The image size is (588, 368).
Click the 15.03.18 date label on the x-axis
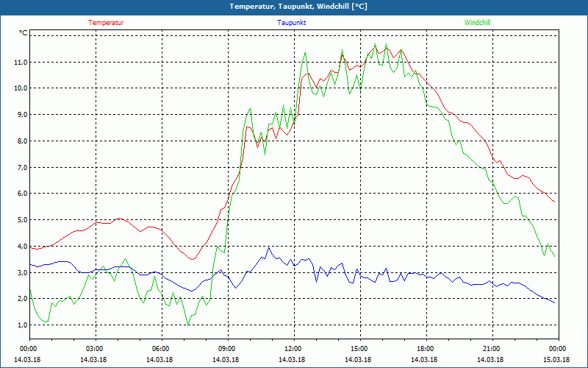(556, 360)
